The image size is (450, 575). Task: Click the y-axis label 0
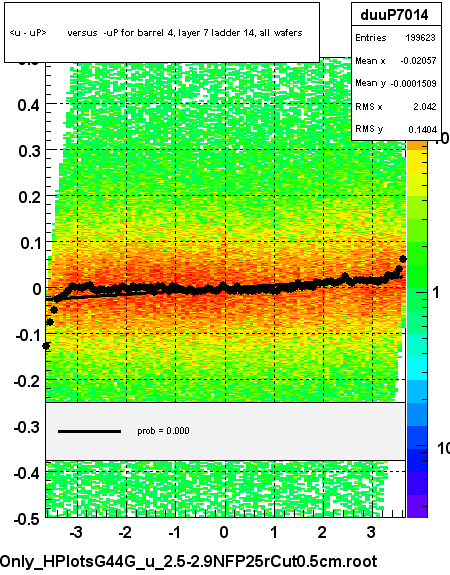37,289
